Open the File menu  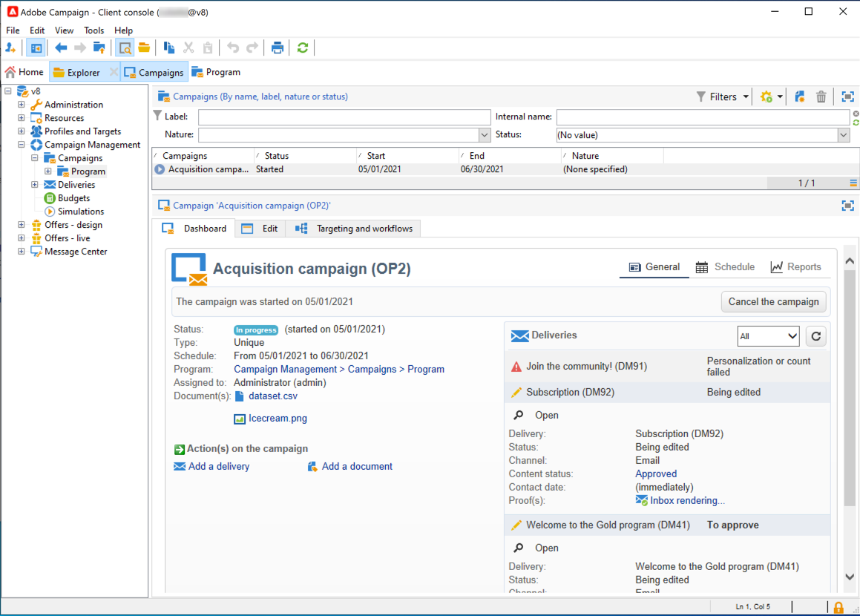click(x=13, y=30)
